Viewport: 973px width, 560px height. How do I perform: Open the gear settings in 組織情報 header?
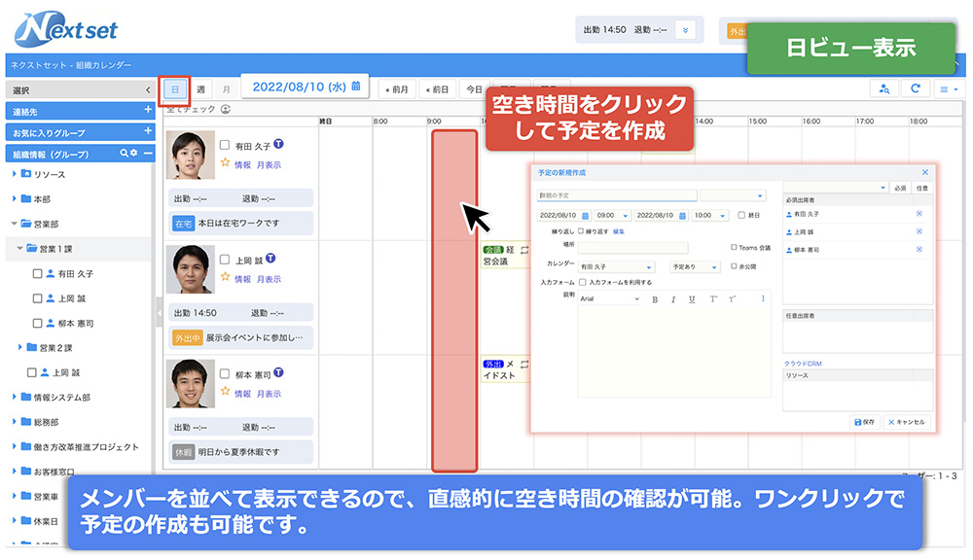click(x=133, y=154)
